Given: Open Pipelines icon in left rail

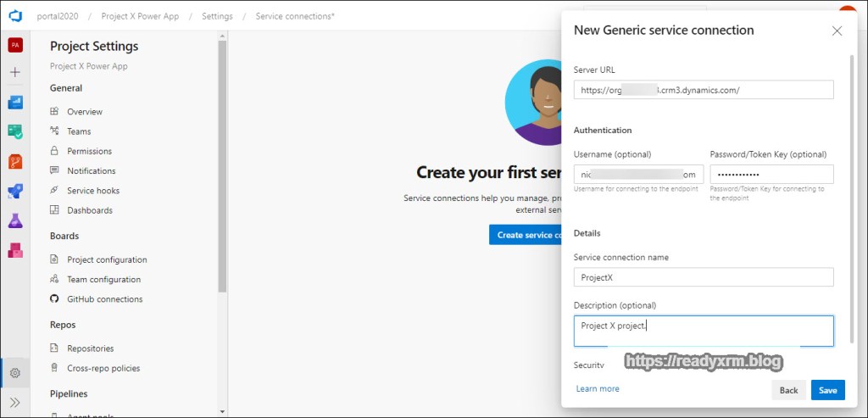Looking at the screenshot, I should pos(15,191).
